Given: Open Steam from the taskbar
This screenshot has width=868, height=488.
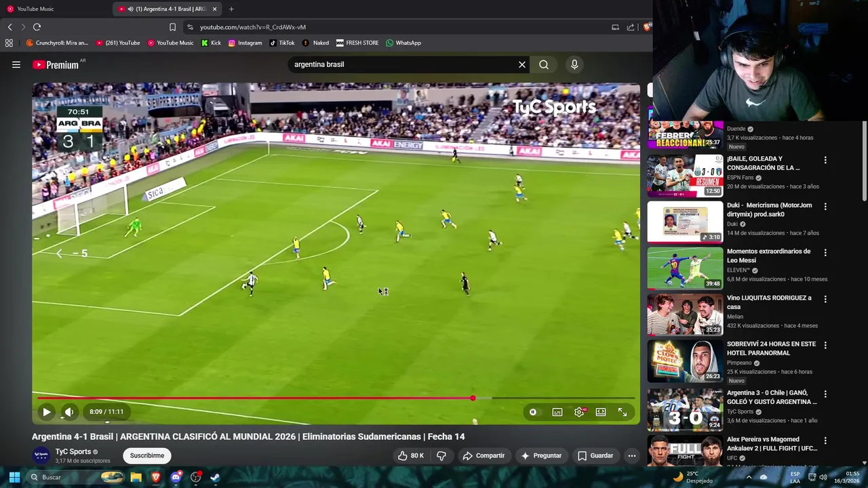Looking at the screenshot, I should coord(215,477).
